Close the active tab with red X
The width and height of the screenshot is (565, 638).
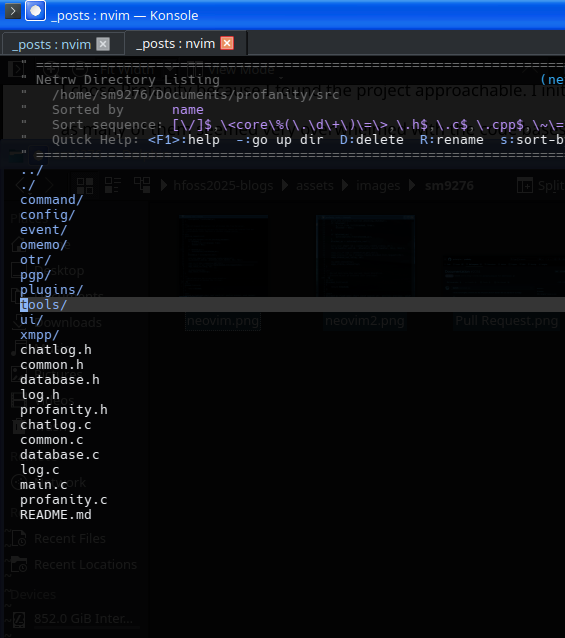pyautogui.click(x=227, y=43)
